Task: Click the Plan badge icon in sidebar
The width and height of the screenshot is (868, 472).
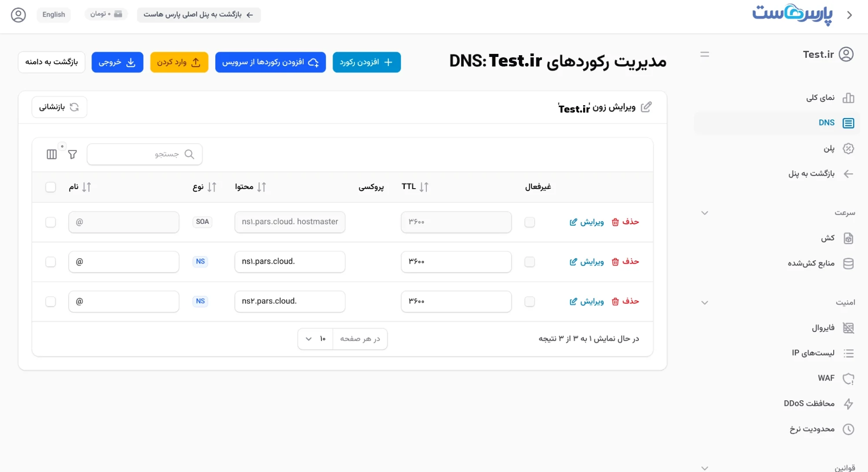Action: pyautogui.click(x=848, y=149)
